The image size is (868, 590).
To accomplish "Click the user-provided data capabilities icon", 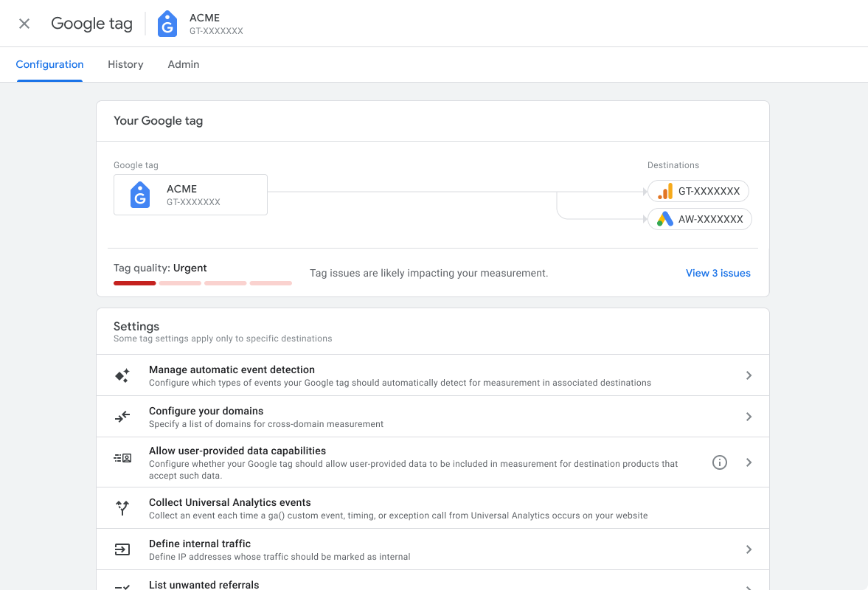I will (122, 457).
